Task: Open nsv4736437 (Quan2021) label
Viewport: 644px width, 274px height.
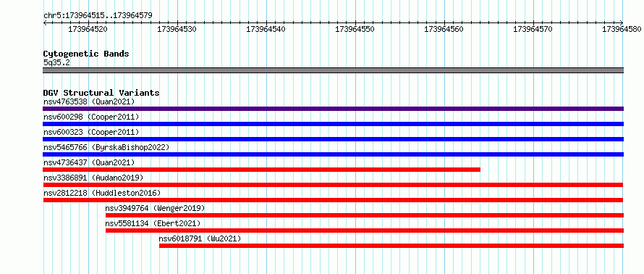Action: click(89, 162)
